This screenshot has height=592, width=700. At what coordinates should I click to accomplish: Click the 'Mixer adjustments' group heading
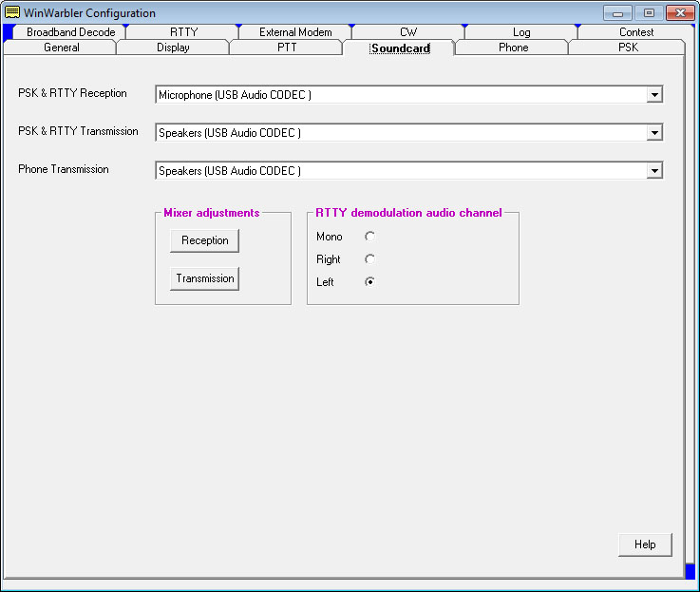click(211, 213)
